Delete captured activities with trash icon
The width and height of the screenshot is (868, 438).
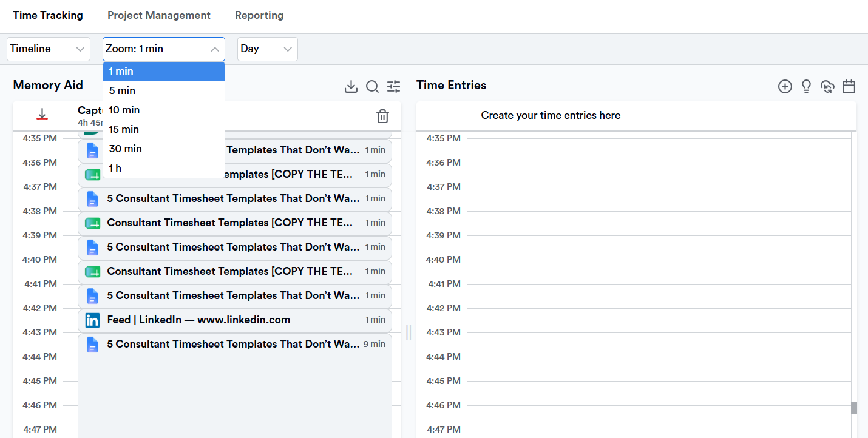382,116
